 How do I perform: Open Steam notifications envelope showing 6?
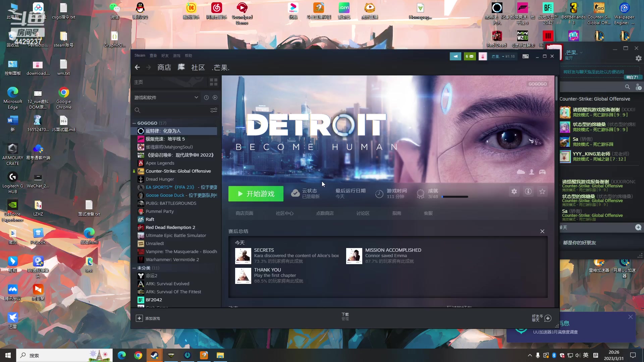click(x=470, y=56)
